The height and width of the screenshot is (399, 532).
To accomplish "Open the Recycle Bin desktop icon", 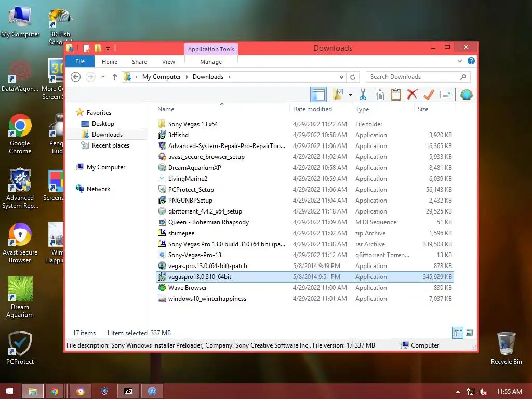I will pos(506,348).
